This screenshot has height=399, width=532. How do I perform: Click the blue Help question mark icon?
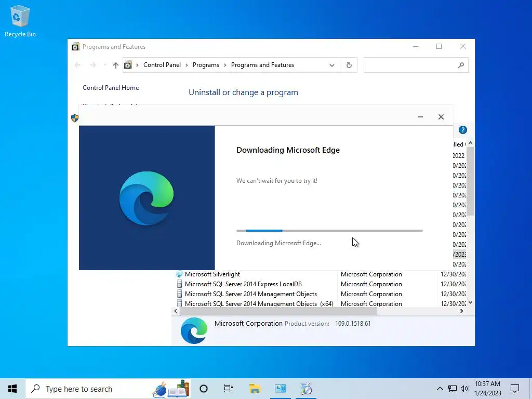(x=463, y=130)
